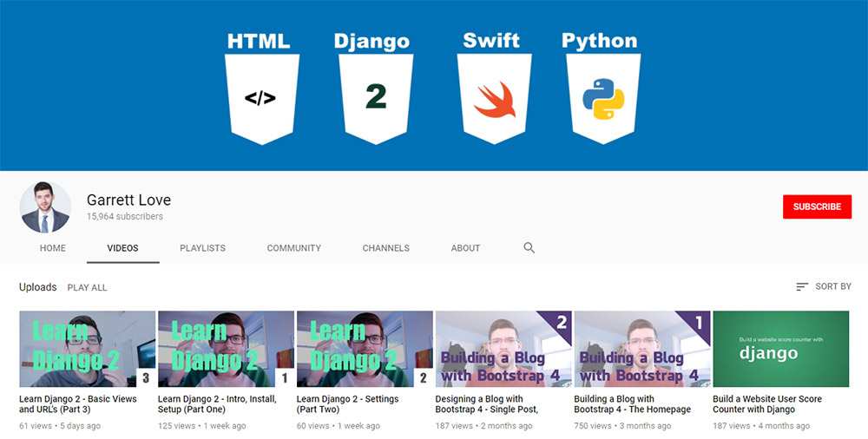Image resolution: width=868 pixels, height=439 pixels.
Task: Go to the Community tab
Action: 293,248
